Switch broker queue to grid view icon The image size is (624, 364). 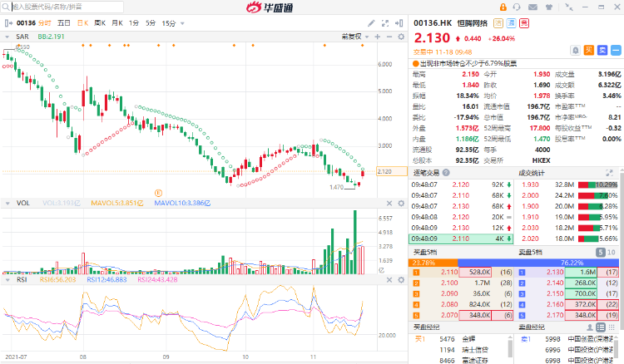(612, 327)
